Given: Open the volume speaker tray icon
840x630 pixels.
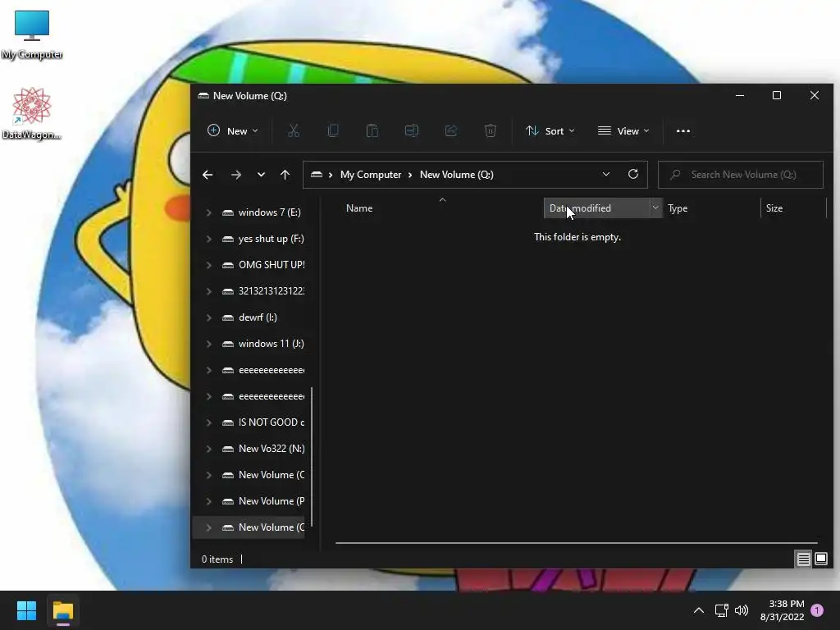Looking at the screenshot, I should click(742, 610).
